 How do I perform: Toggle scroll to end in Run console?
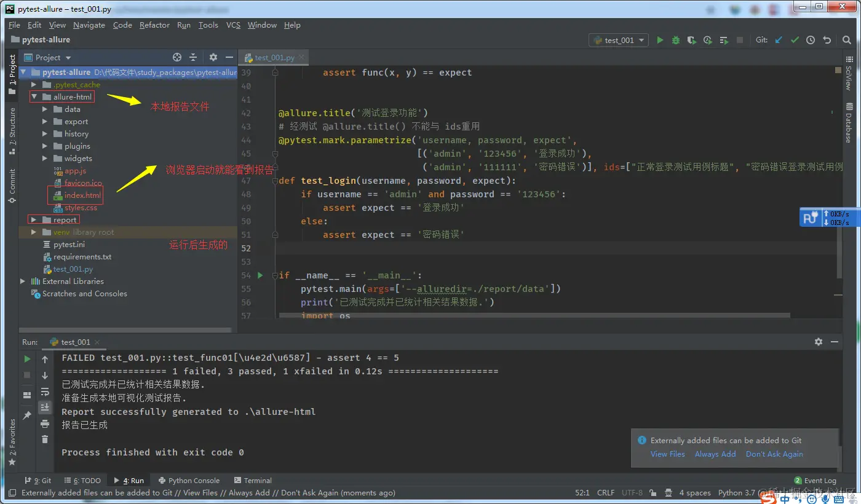tap(45, 407)
